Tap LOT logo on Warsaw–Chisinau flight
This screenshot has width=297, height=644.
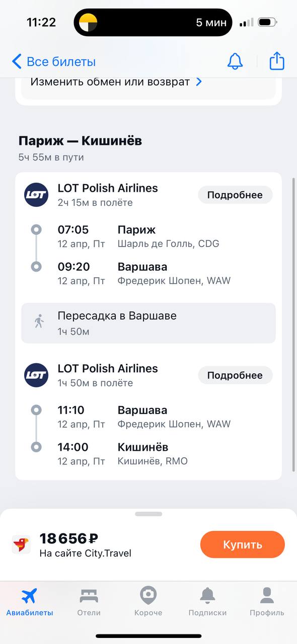point(36,375)
